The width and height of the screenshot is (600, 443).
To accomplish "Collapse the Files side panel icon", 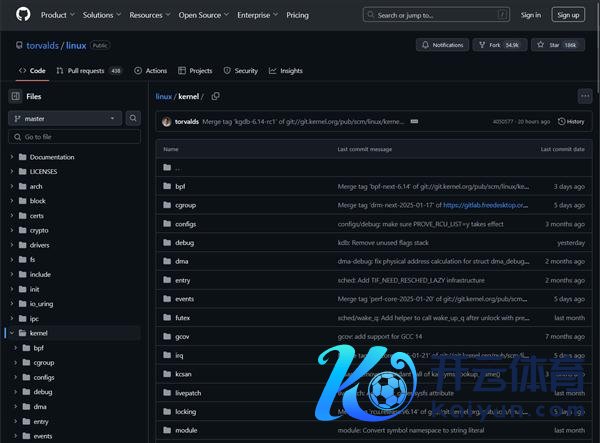I will coord(16,96).
